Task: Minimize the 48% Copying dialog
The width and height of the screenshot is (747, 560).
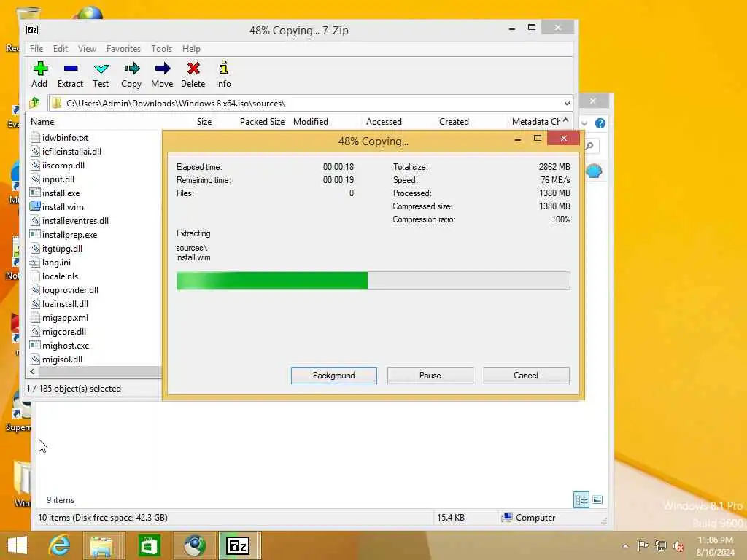Action: pyautogui.click(x=518, y=139)
